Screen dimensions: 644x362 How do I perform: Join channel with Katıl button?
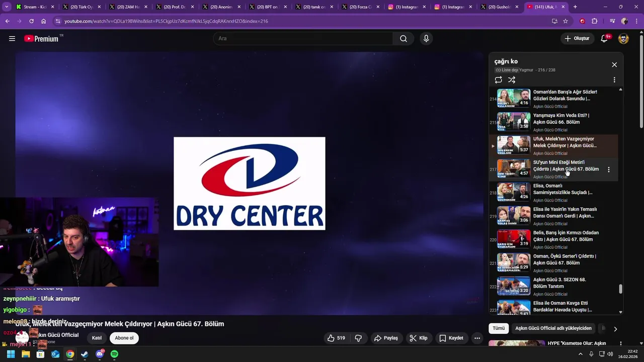(x=97, y=338)
